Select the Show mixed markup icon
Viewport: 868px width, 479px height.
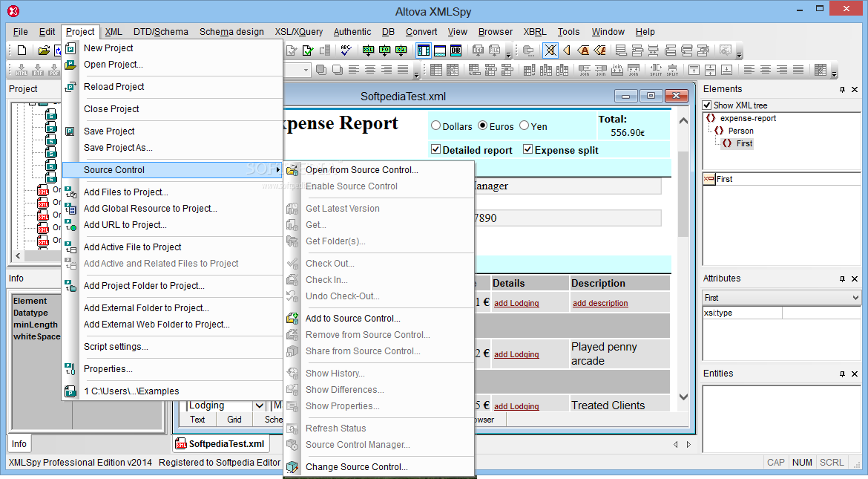tap(599, 50)
